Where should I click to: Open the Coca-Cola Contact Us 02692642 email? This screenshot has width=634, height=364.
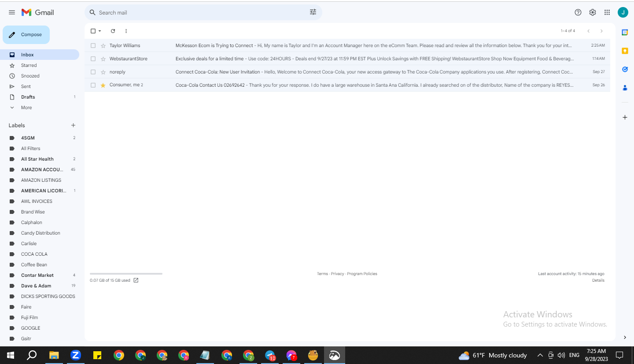tap(347, 85)
